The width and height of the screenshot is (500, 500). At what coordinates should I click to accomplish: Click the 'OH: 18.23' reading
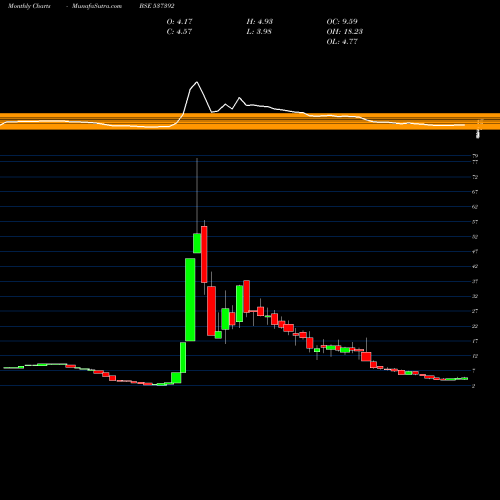coord(345,32)
